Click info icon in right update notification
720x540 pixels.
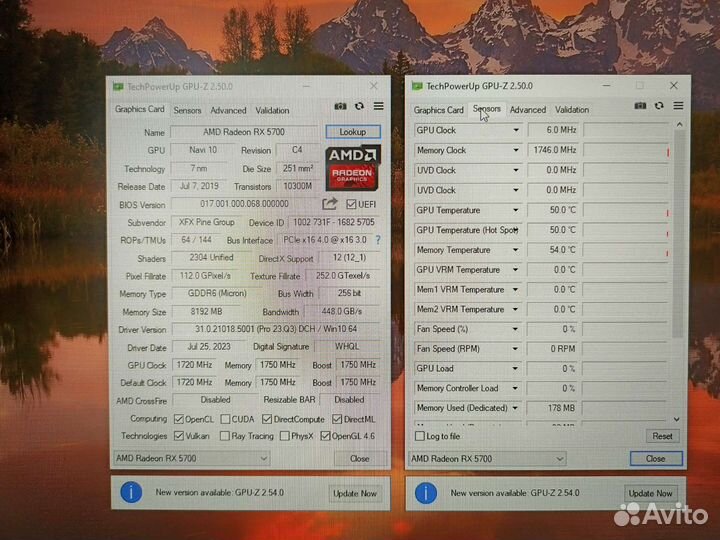click(x=426, y=493)
